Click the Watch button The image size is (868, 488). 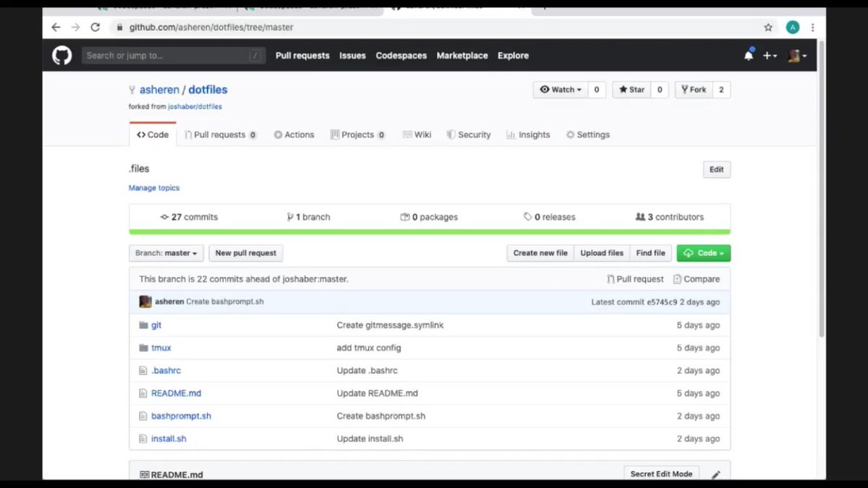click(561, 90)
